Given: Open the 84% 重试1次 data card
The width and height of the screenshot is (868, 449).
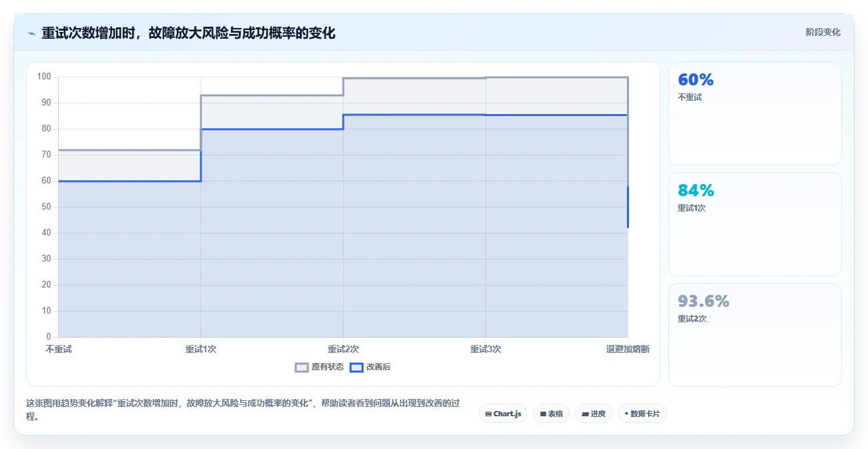Looking at the screenshot, I should pyautogui.click(x=754, y=224).
